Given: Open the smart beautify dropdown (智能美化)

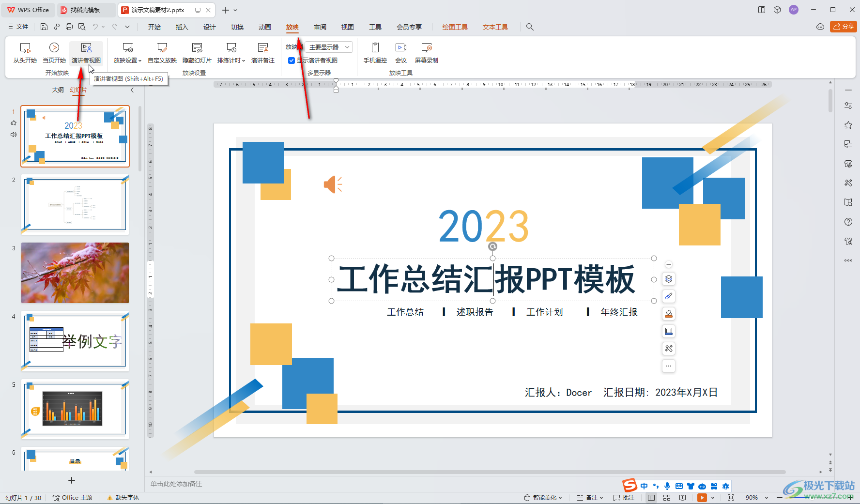Looking at the screenshot, I should (543, 498).
